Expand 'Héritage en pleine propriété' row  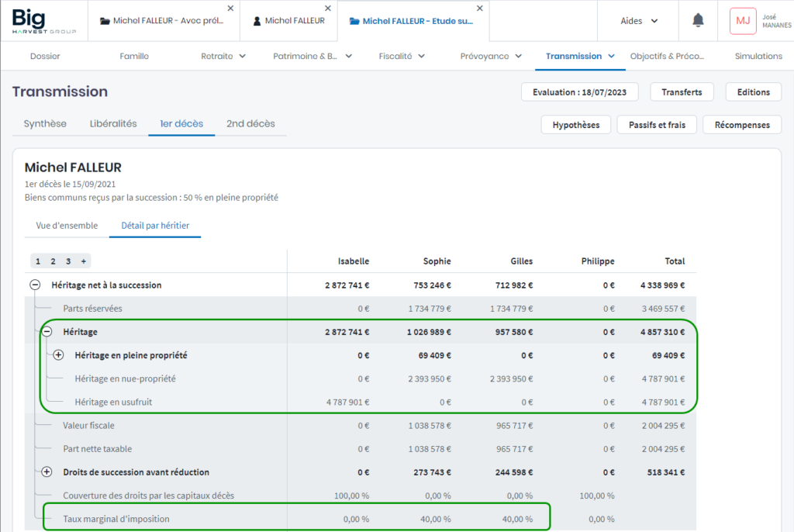(x=58, y=355)
